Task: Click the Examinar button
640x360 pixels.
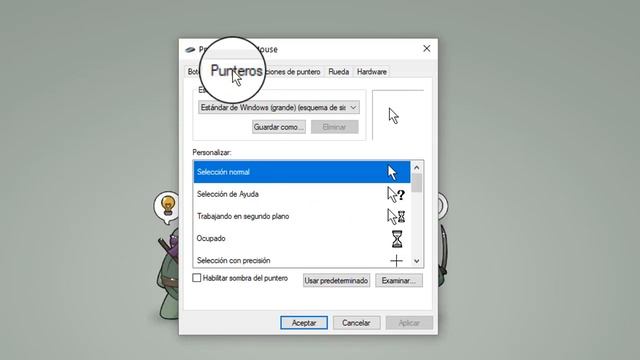Action: (399, 280)
